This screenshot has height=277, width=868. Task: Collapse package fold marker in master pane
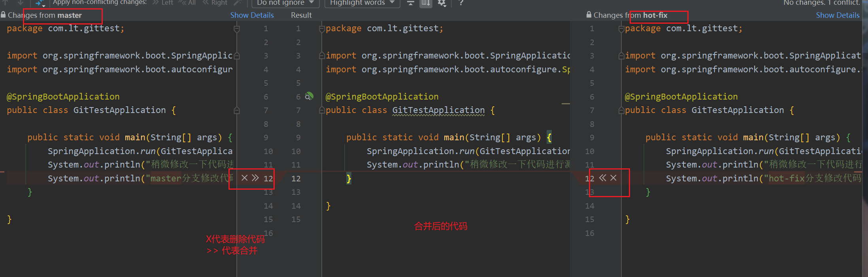(x=237, y=29)
